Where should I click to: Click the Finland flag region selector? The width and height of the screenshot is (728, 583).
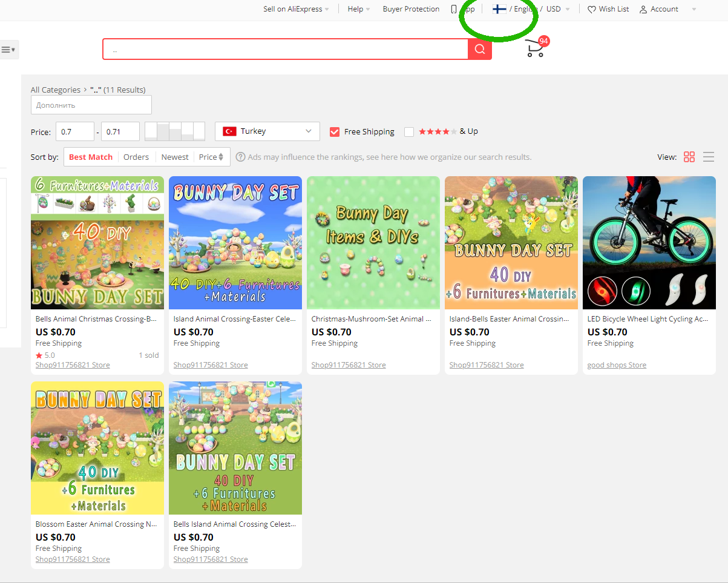499,9
